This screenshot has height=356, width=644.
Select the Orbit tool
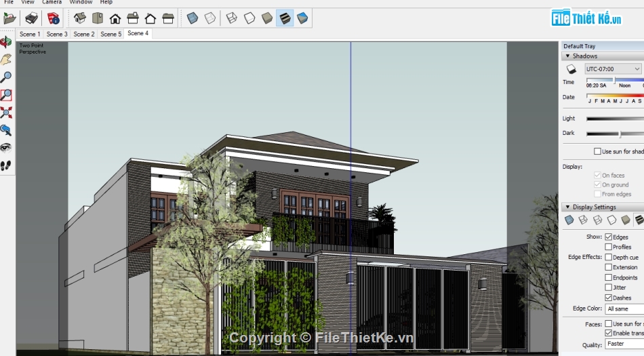click(6, 42)
